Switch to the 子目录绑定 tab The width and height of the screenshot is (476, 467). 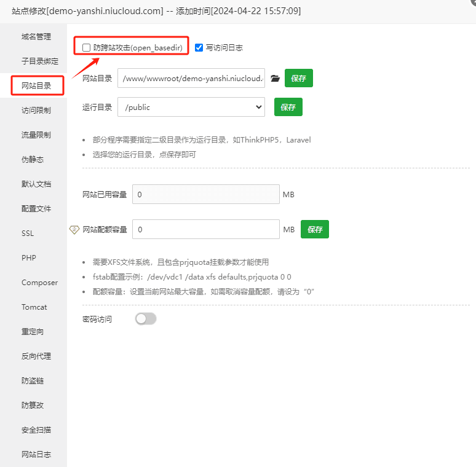click(40, 61)
